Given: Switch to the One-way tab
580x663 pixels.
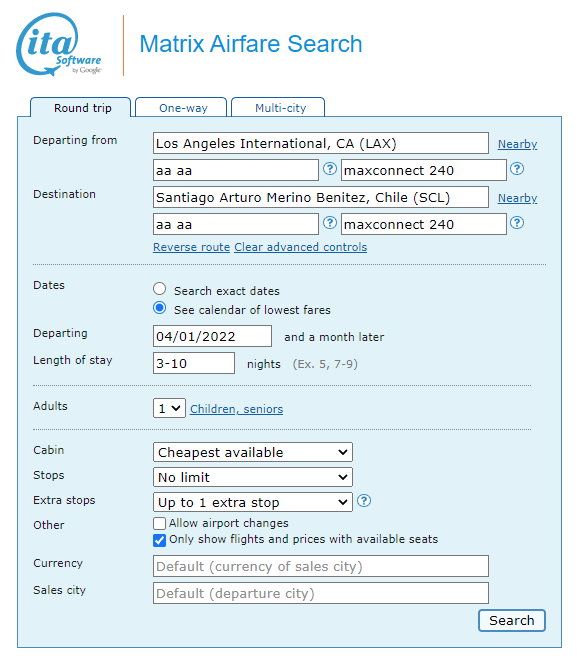Looking at the screenshot, I should tap(181, 107).
